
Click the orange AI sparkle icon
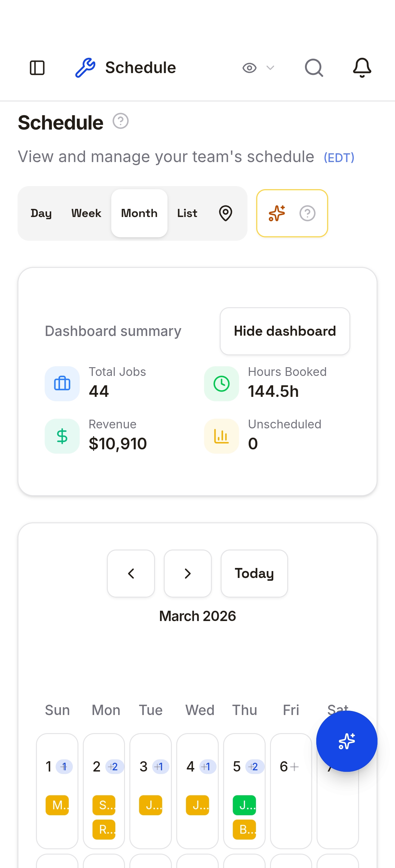click(277, 213)
